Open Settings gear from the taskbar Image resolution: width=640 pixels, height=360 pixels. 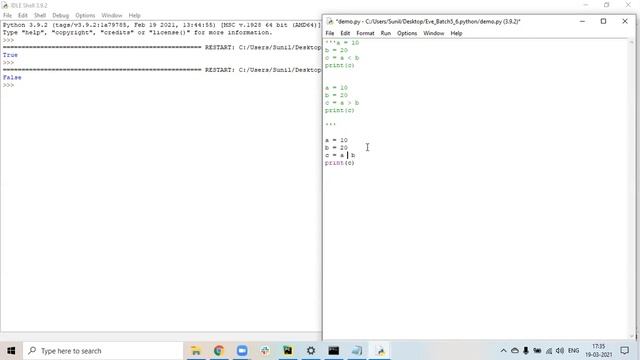coord(311,351)
